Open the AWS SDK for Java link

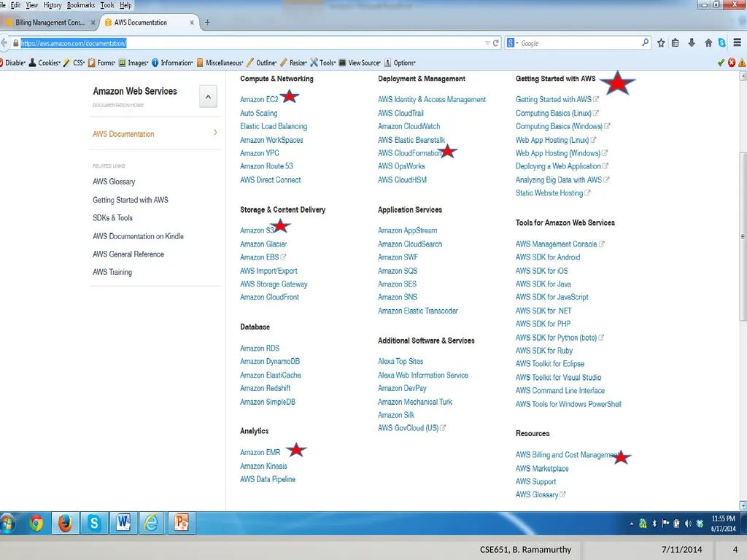(x=543, y=284)
